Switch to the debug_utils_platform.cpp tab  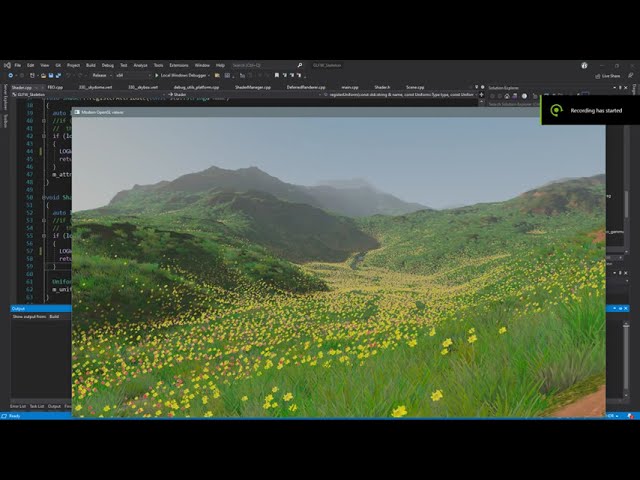[196, 87]
